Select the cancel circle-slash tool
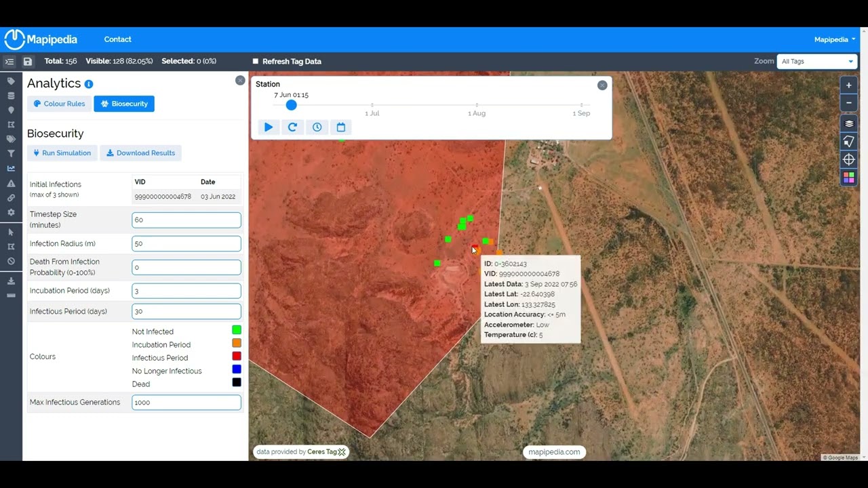 11,262
